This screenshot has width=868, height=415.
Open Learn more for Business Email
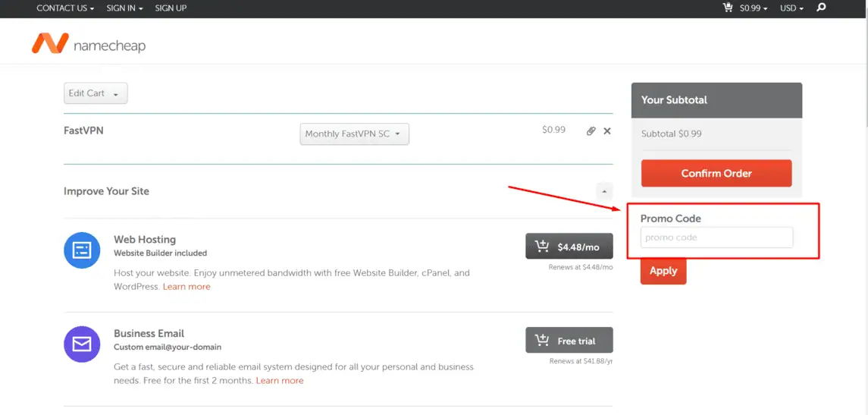tap(280, 381)
